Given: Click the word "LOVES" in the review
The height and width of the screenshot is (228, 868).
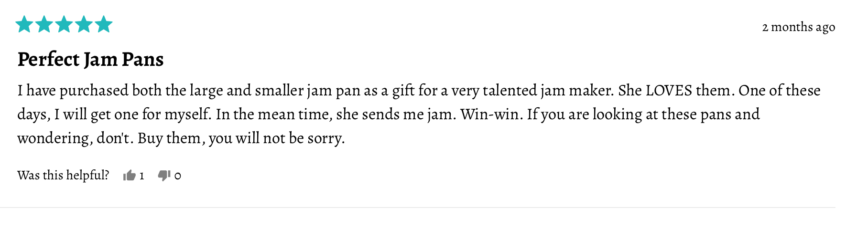Looking at the screenshot, I should point(669,91).
